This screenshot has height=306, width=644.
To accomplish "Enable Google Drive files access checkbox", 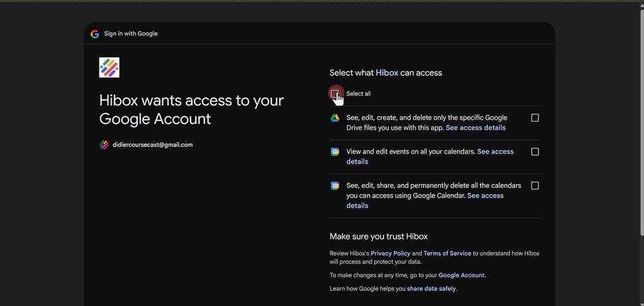I will [535, 118].
